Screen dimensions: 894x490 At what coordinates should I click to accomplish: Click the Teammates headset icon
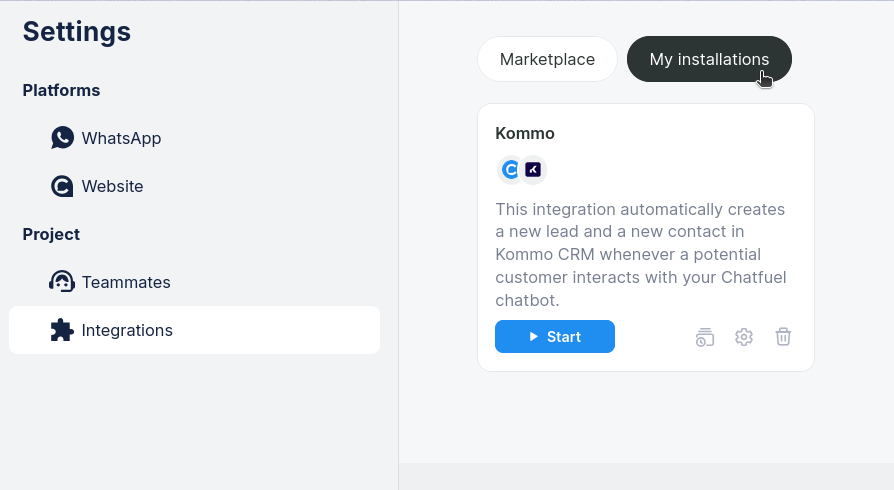(62, 282)
